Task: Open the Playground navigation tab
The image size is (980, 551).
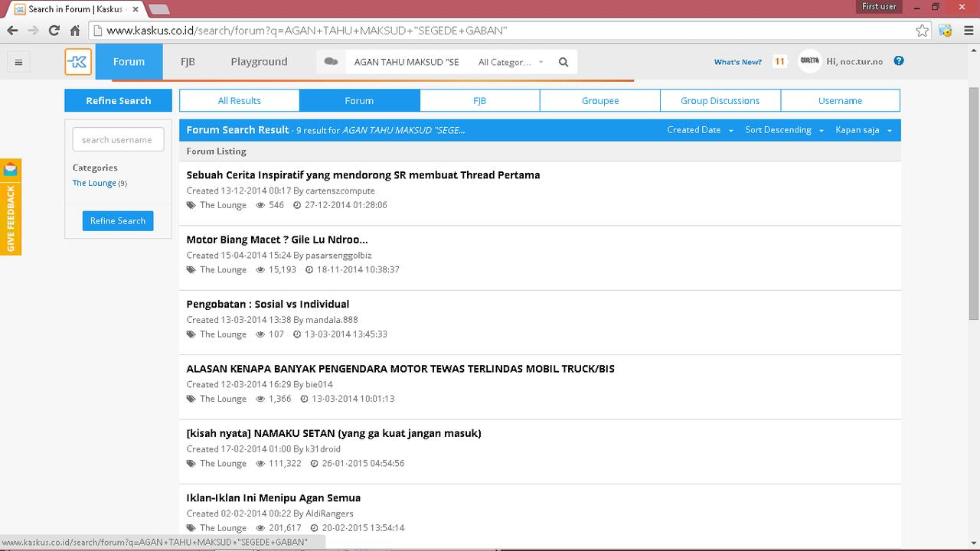Action: tap(259, 62)
